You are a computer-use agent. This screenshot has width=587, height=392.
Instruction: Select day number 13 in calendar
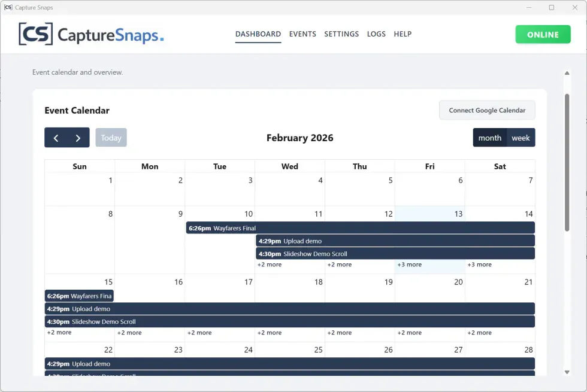coord(459,214)
